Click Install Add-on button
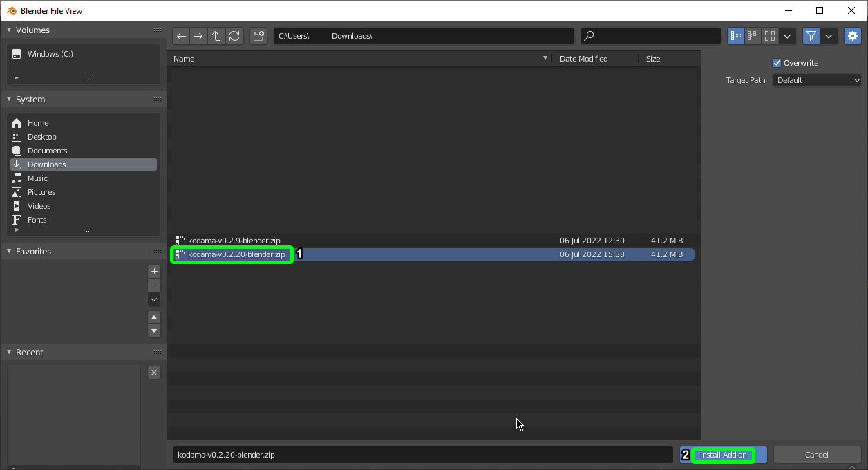Screen dimensions: 868x470 tap(724, 455)
